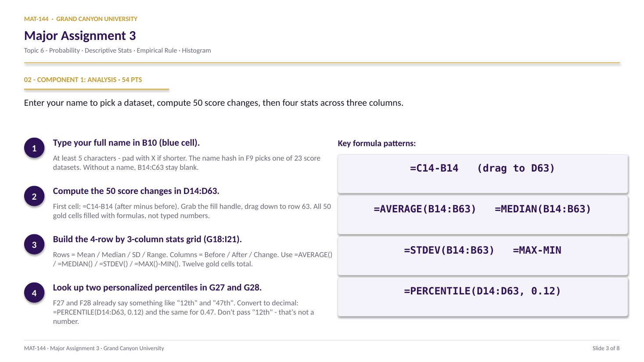This screenshot has width=644, height=362.
Task: Click the step 3 number badge
Action: click(x=34, y=245)
